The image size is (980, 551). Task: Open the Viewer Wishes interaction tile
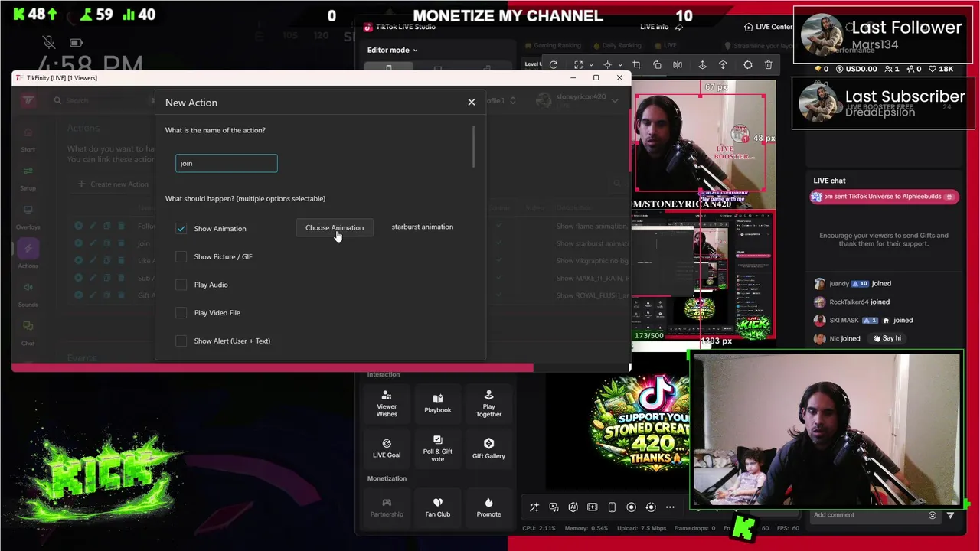(x=387, y=403)
